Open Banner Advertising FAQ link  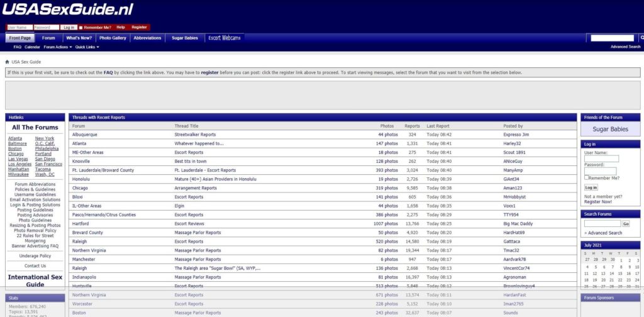point(35,246)
